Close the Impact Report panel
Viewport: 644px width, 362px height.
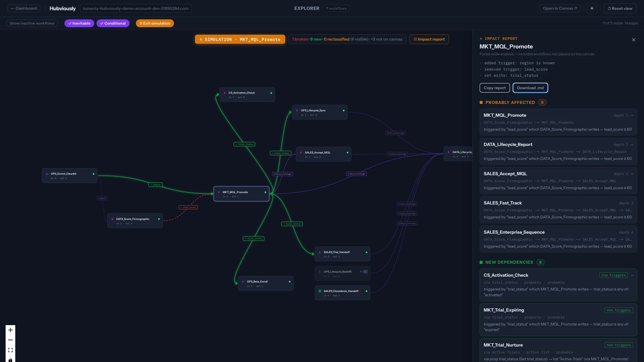pos(634,40)
